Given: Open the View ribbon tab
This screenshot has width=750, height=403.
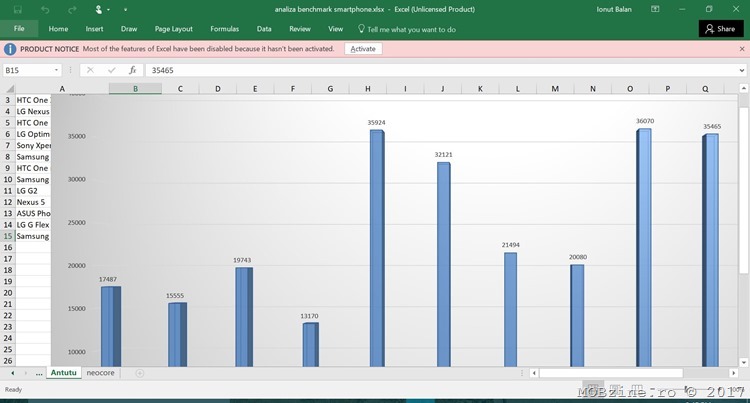Looking at the screenshot, I should point(335,29).
